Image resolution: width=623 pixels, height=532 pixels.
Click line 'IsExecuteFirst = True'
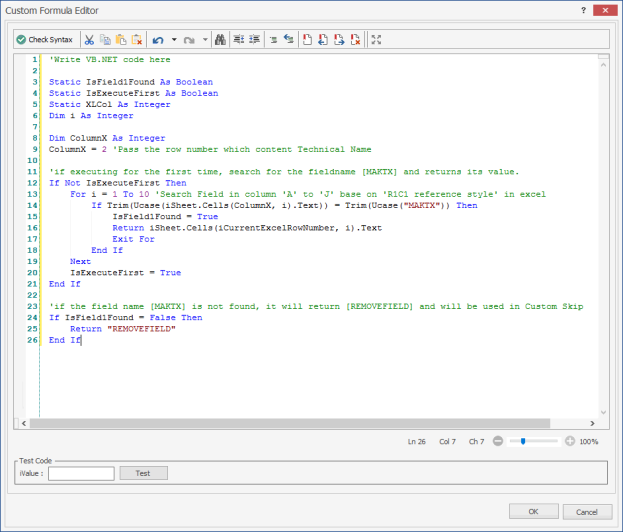126,273
